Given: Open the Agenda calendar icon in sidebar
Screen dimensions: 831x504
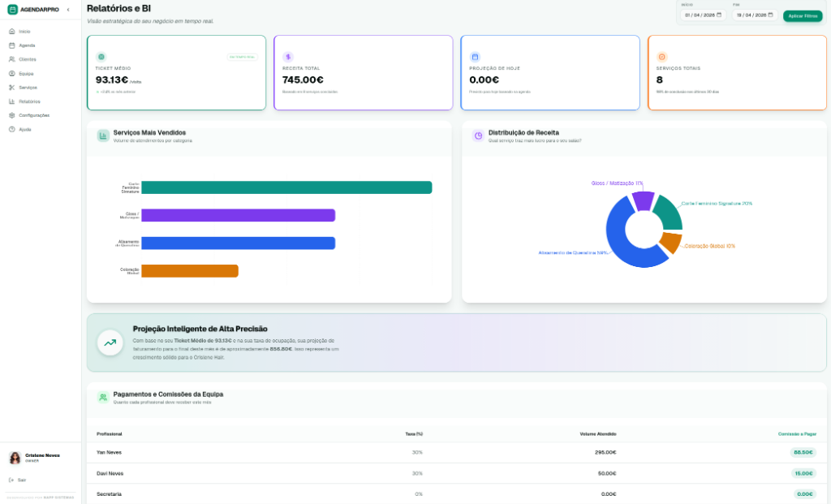Looking at the screenshot, I should (x=11, y=45).
